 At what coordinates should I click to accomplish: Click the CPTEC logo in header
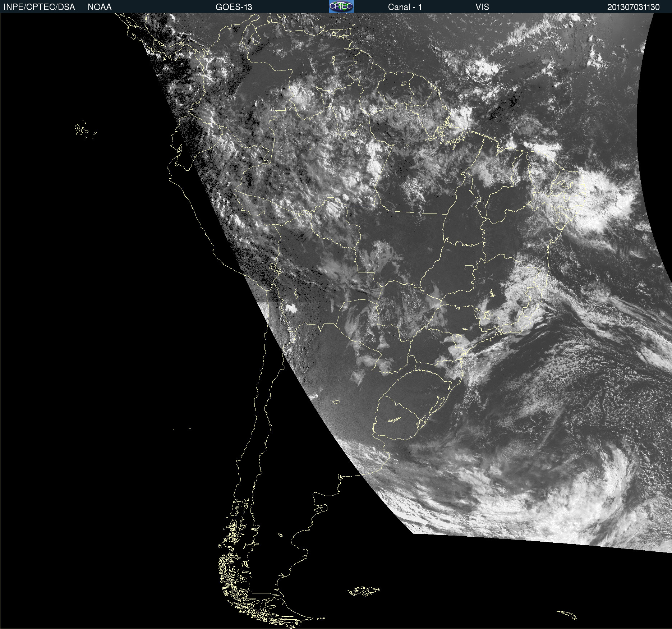tap(341, 6)
